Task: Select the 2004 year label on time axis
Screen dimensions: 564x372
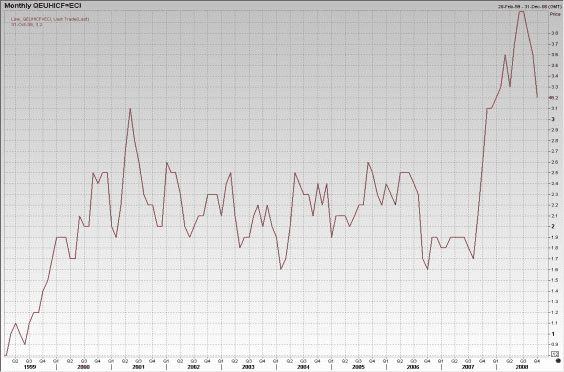Action: (303, 367)
